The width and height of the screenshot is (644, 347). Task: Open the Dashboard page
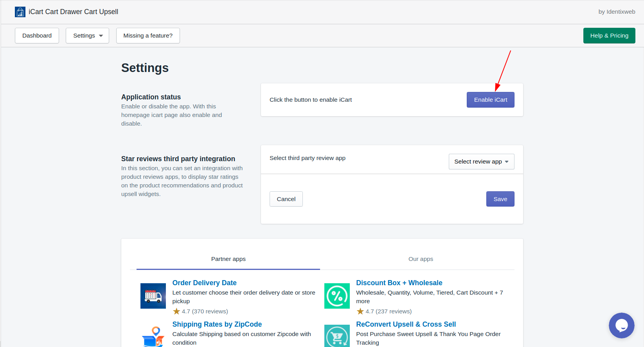(37, 36)
